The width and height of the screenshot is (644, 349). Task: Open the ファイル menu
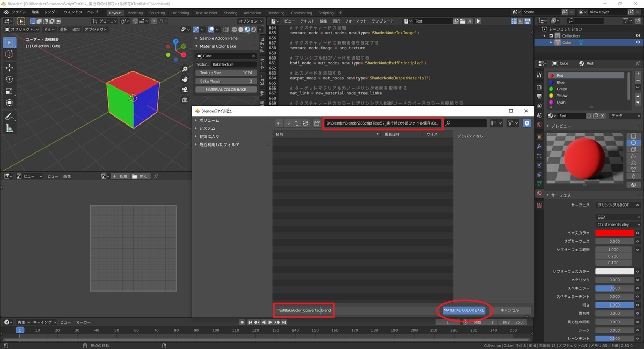pos(19,12)
